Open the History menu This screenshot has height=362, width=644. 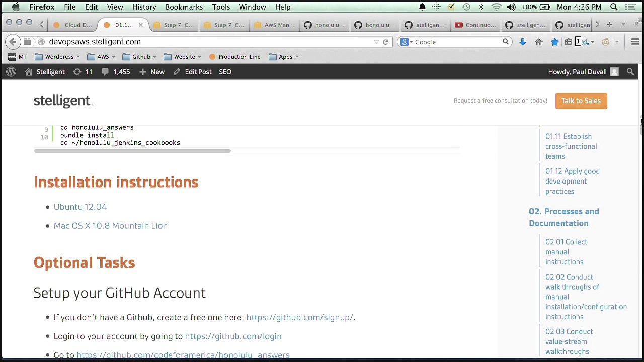pos(144,7)
